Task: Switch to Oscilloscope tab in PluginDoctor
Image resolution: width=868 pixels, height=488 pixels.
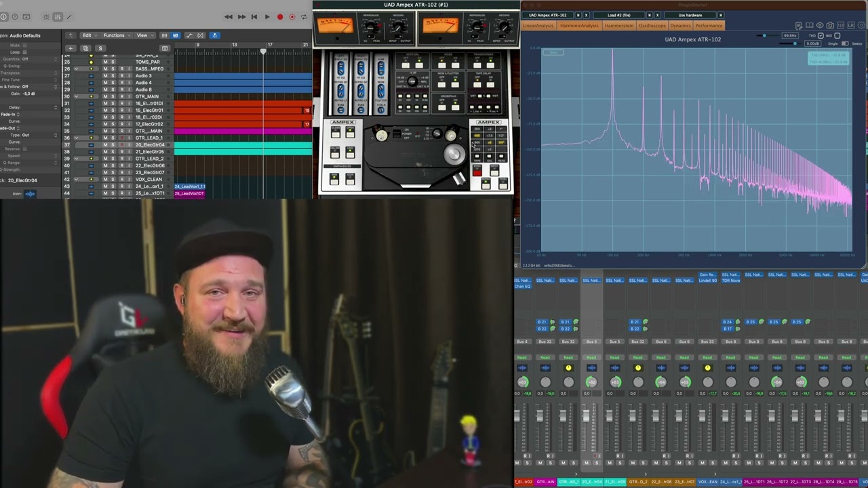Action: [652, 26]
